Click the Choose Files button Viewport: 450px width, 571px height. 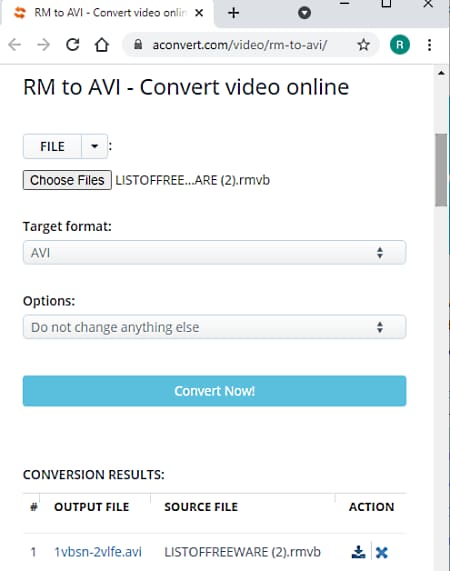(x=67, y=180)
